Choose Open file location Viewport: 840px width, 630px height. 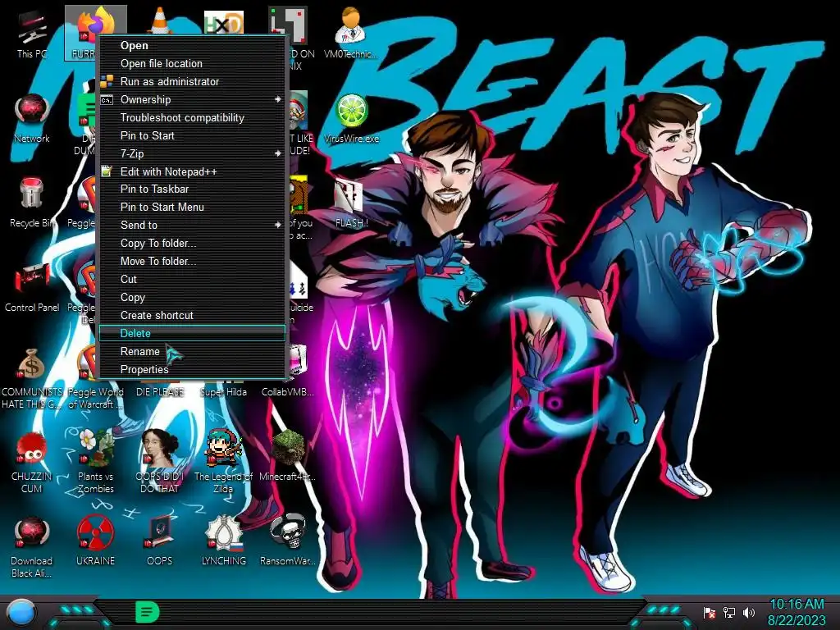click(x=192, y=63)
